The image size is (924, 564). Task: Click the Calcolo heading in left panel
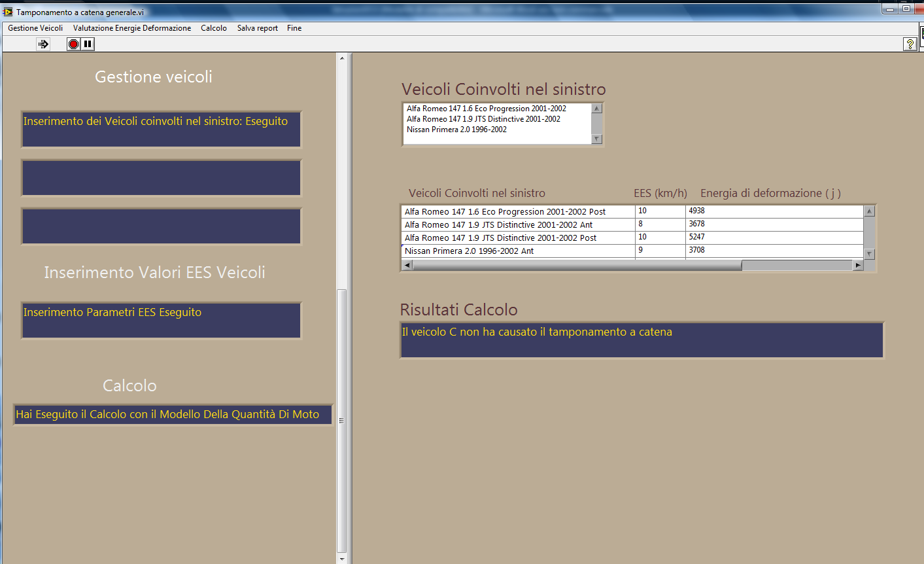(129, 385)
